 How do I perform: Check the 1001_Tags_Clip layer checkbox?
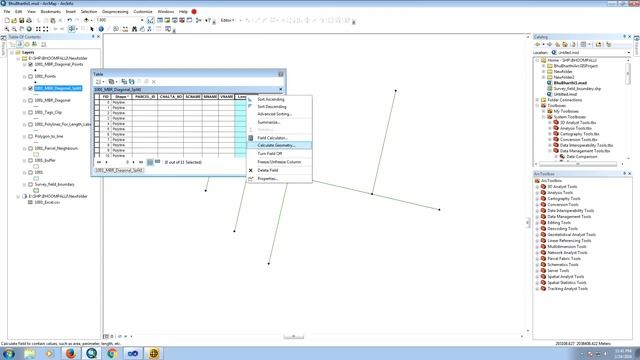click(x=30, y=112)
